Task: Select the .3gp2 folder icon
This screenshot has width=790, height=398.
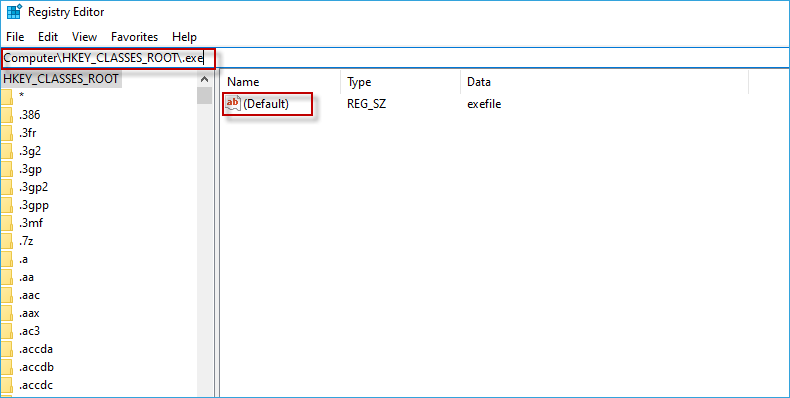Action: (6, 187)
